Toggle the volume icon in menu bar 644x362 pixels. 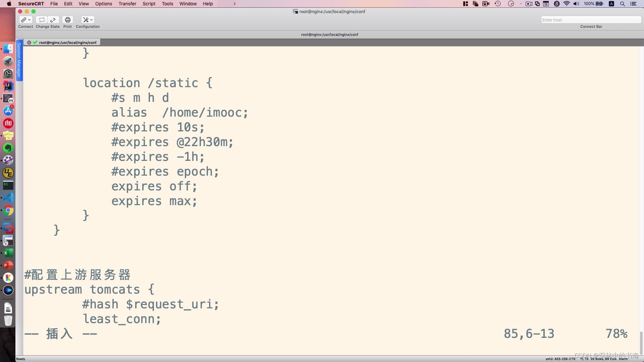click(x=576, y=4)
